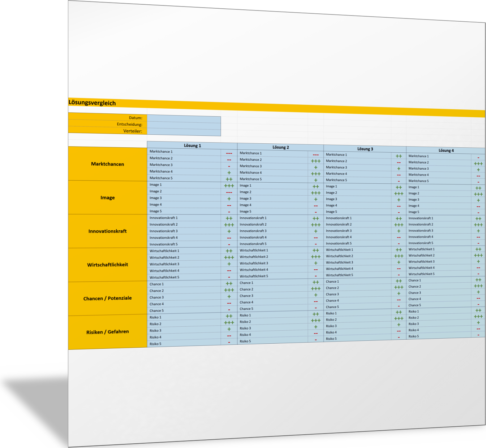486x448 pixels.
Task: Click the Marktchancen category cell
Action: [107, 164]
